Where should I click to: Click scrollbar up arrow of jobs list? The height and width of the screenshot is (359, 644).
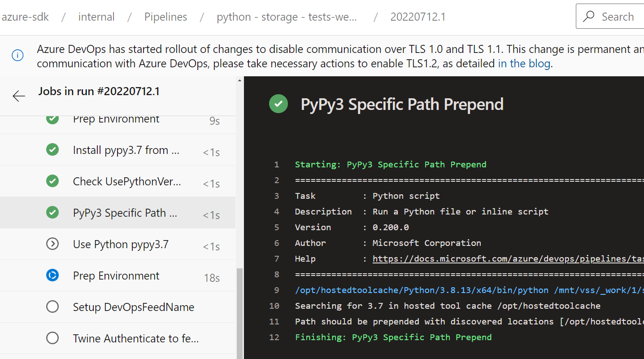(x=239, y=81)
